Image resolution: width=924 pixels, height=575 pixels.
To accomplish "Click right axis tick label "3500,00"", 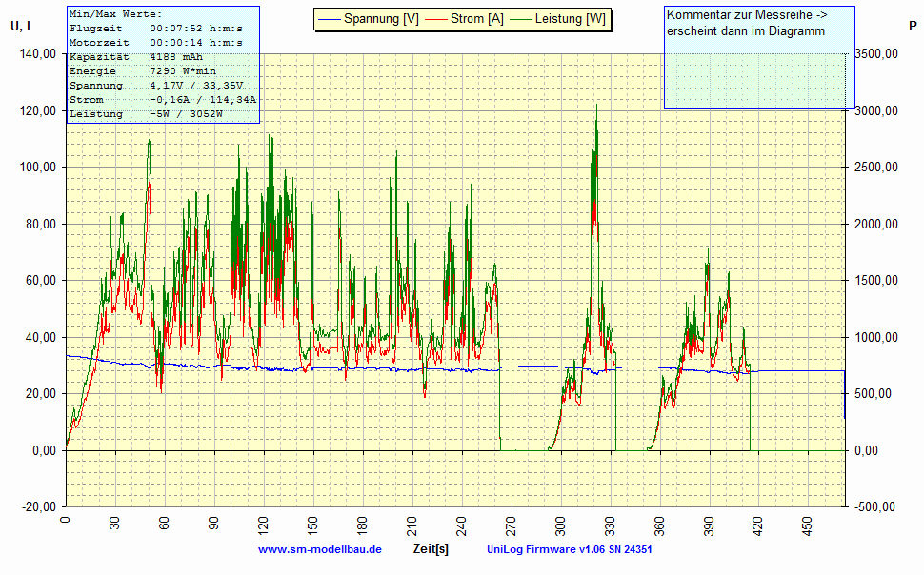I will 876,53.
